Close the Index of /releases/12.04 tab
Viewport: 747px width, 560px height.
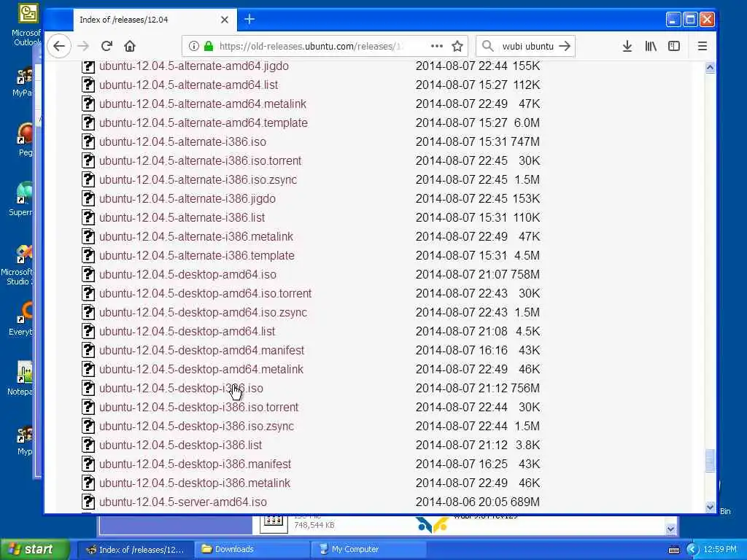pos(225,20)
